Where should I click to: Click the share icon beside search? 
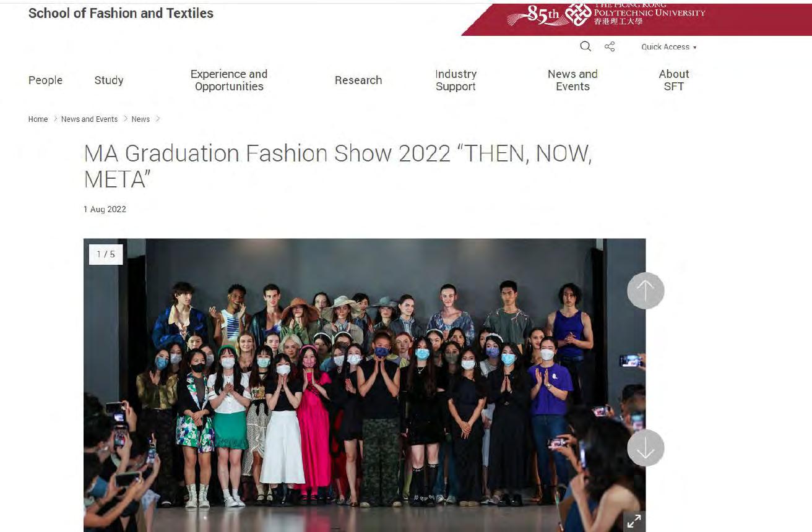[610, 46]
